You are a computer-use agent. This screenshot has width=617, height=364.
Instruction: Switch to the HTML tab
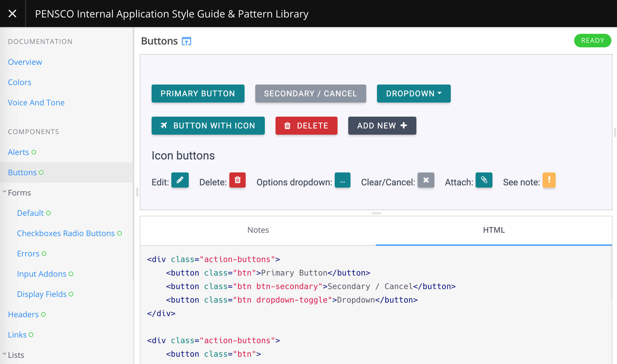pos(494,230)
